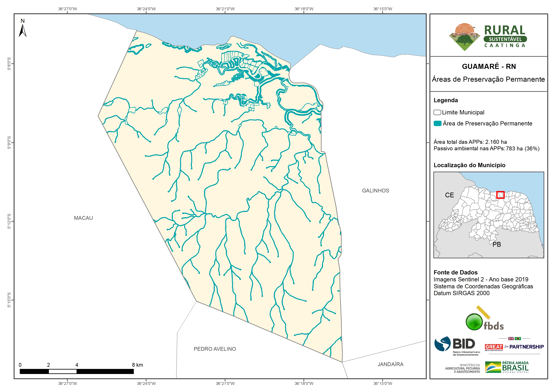Click the Área total das APPs text
Viewport: 555px width, 392px height.
(470, 142)
